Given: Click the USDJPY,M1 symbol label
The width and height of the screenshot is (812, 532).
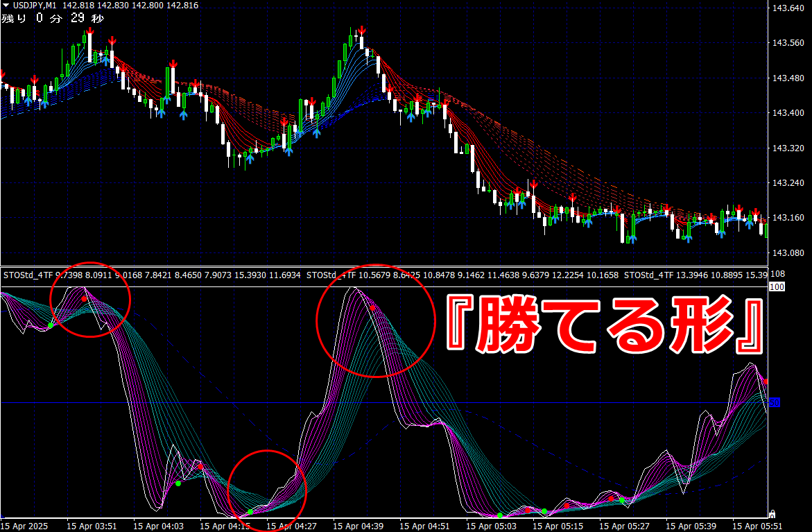Looking at the screenshot, I should (35, 6).
